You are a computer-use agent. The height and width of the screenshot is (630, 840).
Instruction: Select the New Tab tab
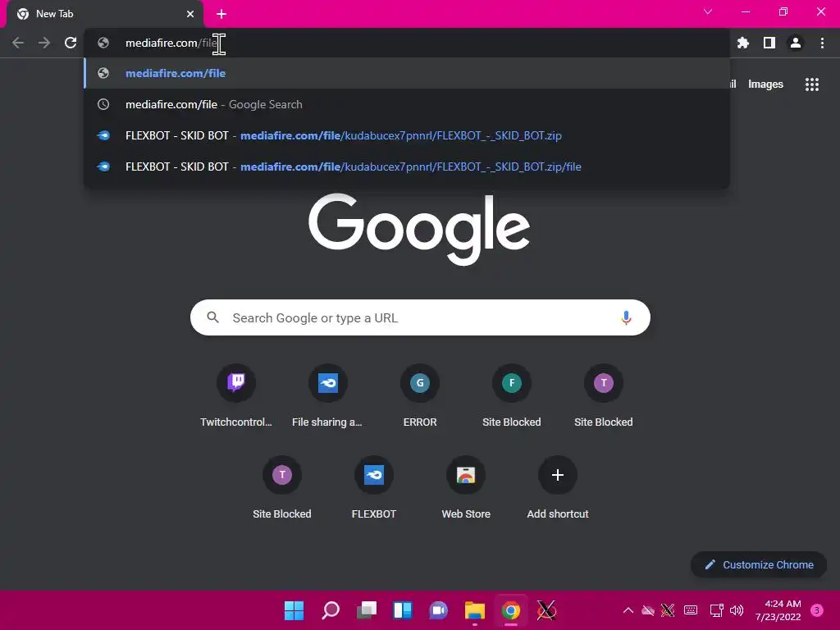[x=104, y=14]
